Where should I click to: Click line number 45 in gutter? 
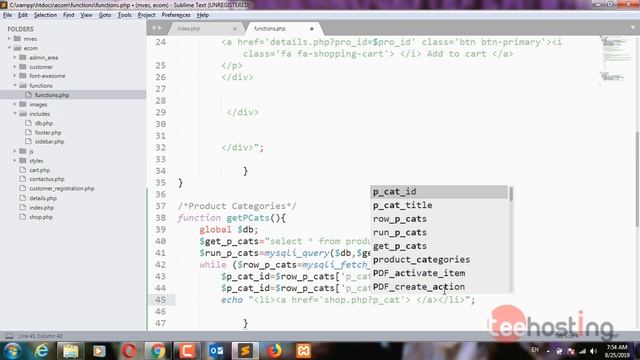click(x=161, y=300)
